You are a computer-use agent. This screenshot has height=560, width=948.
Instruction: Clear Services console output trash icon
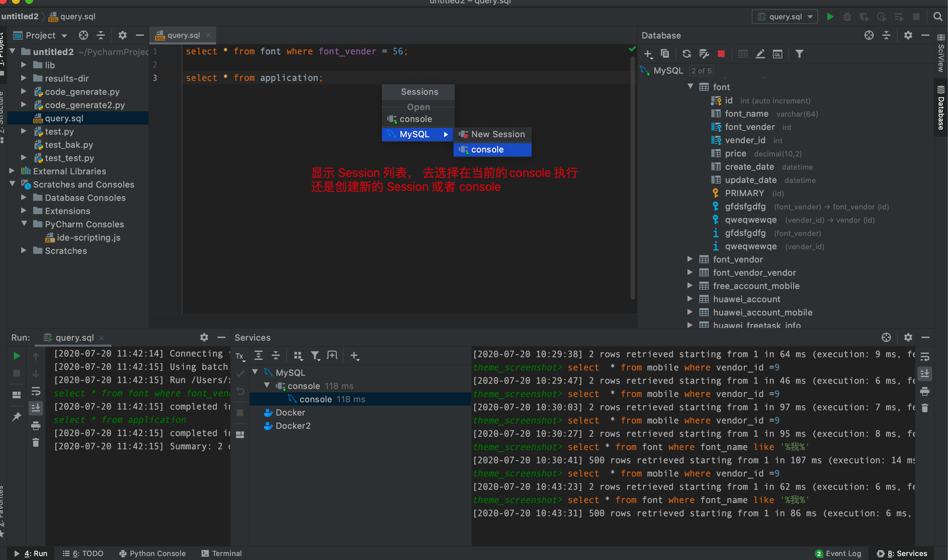[924, 408]
